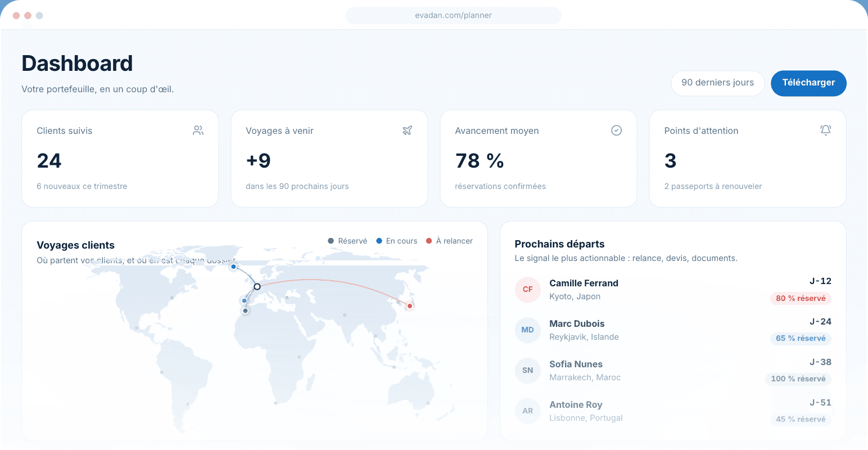Screen dimensions: 868x450
Task: Open Camille Ferrand's departure entry
Action: click(673, 290)
